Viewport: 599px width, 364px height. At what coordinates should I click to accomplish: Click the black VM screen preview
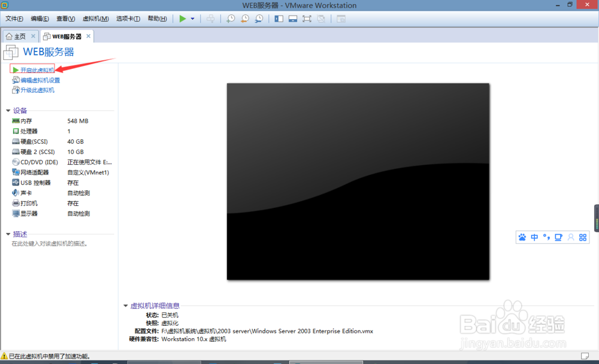(x=358, y=181)
